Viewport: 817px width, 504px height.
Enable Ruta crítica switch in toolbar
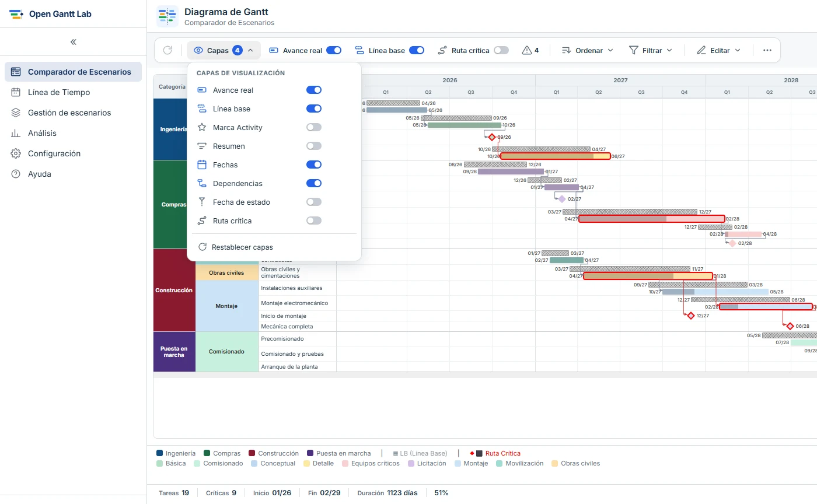click(x=501, y=50)
